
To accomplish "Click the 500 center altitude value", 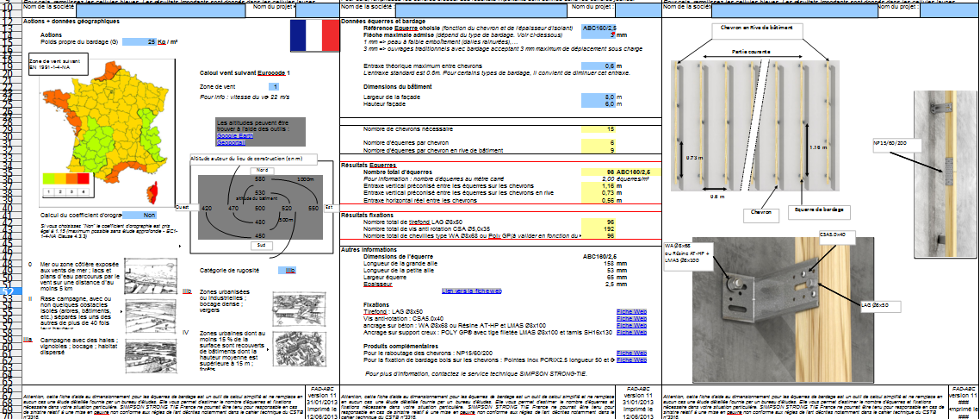I will tap(261, 207).
